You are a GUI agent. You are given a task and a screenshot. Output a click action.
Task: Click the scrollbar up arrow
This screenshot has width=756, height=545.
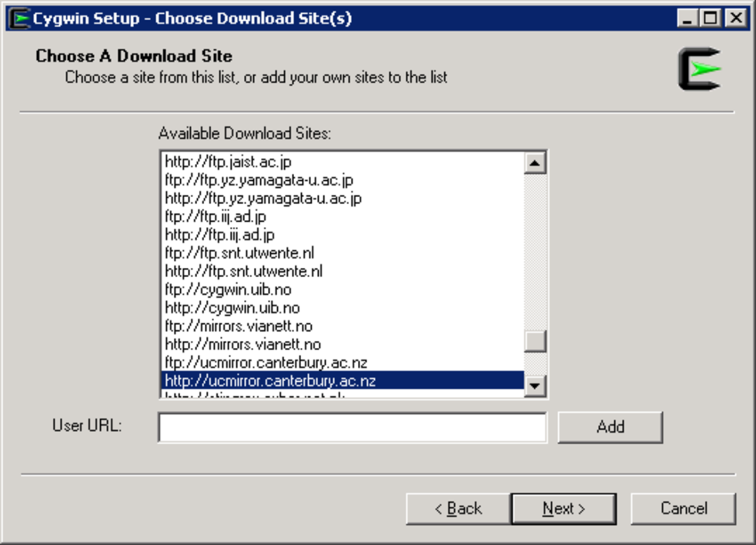(x=535, y=163)
